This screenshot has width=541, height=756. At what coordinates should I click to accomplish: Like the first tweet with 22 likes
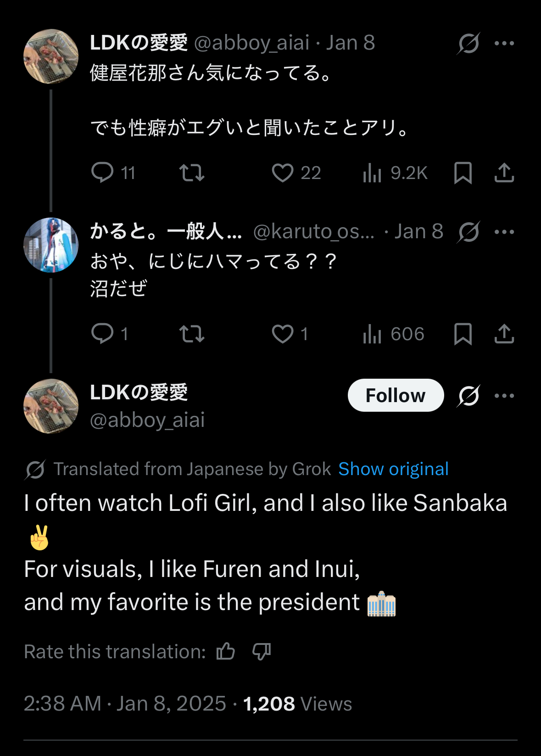tap(283, 173)
